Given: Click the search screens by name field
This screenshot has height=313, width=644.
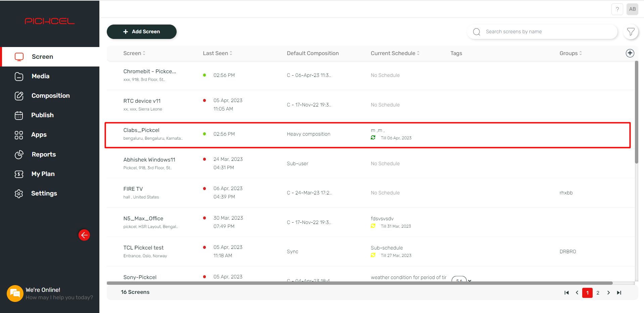Looking at the screenshot, I should point(542,32).
